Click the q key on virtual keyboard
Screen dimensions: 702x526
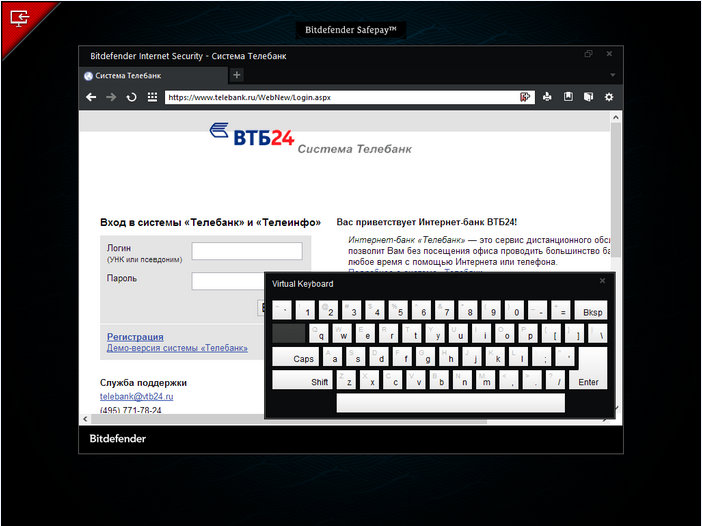coord(319,334)
